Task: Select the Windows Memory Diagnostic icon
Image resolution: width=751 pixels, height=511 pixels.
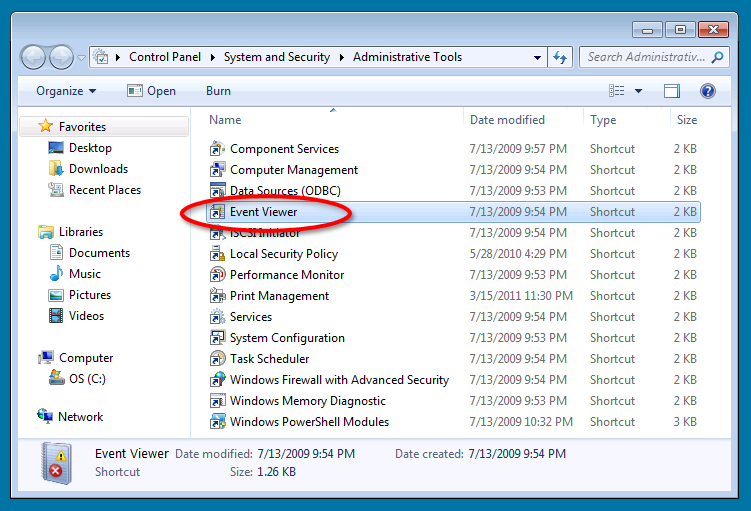Action: 217,401
